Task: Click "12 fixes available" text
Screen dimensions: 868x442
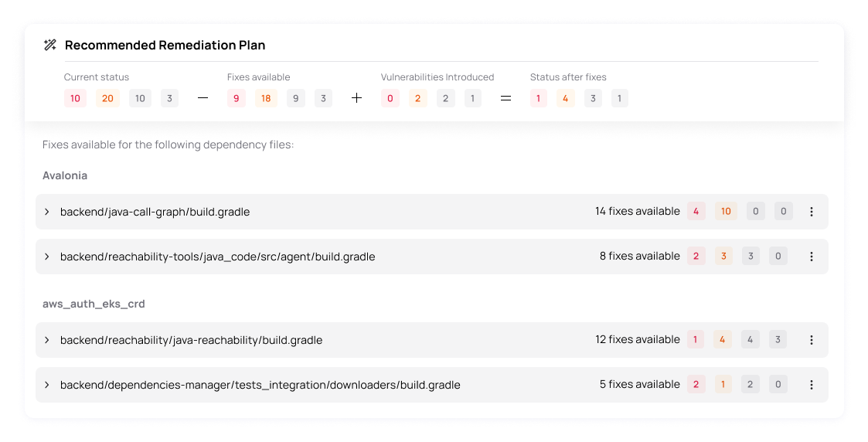Action: [x=637, y=340]
